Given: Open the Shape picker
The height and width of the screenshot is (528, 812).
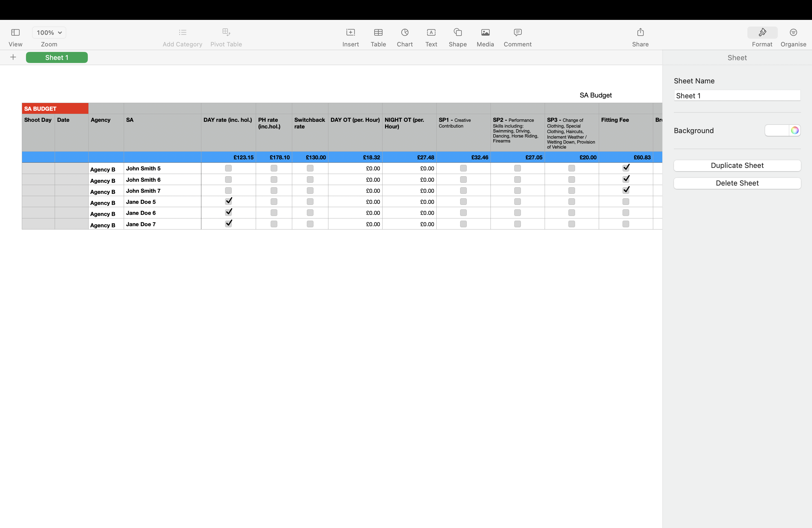Looking at the screenshot, I should pos(458,33).
